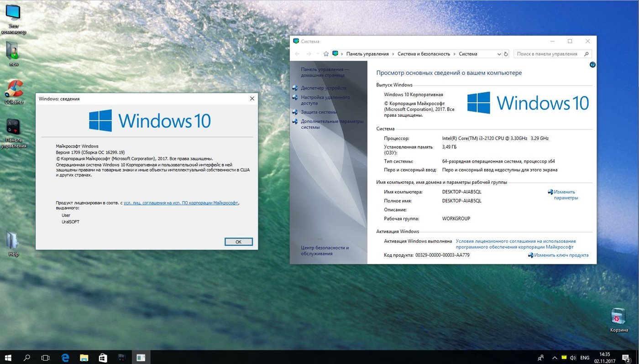Image resolution: width=639 pixels, height=364 pixels.
Task: Expand the address bar history dropdown
Action: tap(498, 54)
